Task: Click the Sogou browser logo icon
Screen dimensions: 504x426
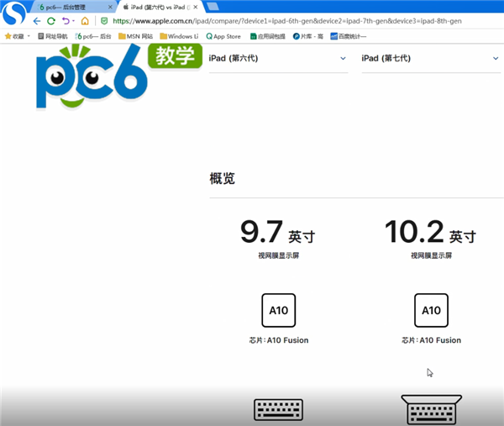Action: pos(13,13)
